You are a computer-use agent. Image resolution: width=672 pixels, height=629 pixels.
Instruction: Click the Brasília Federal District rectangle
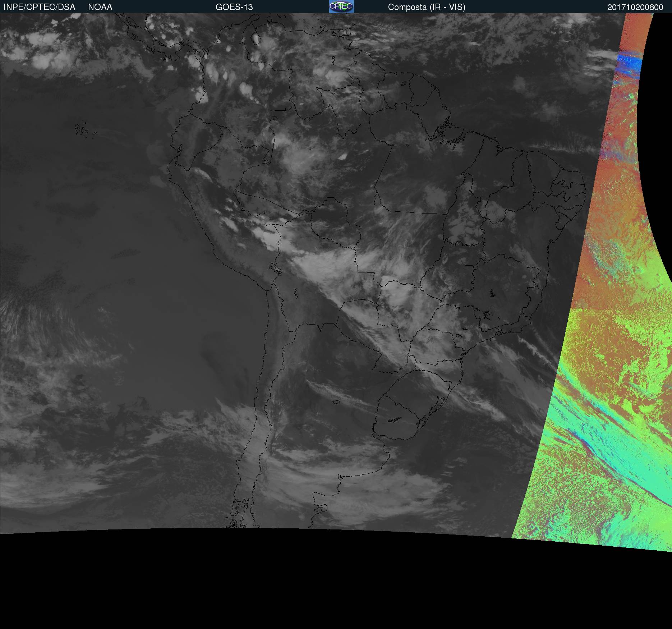(x=469, y=267)
